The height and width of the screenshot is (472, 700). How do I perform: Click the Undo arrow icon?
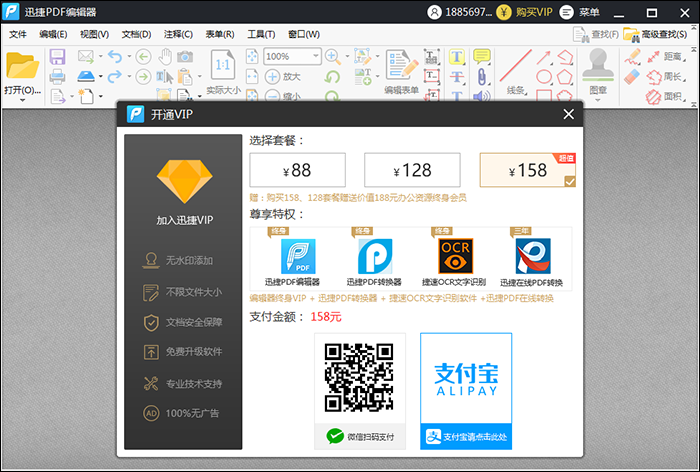[115, 56]
